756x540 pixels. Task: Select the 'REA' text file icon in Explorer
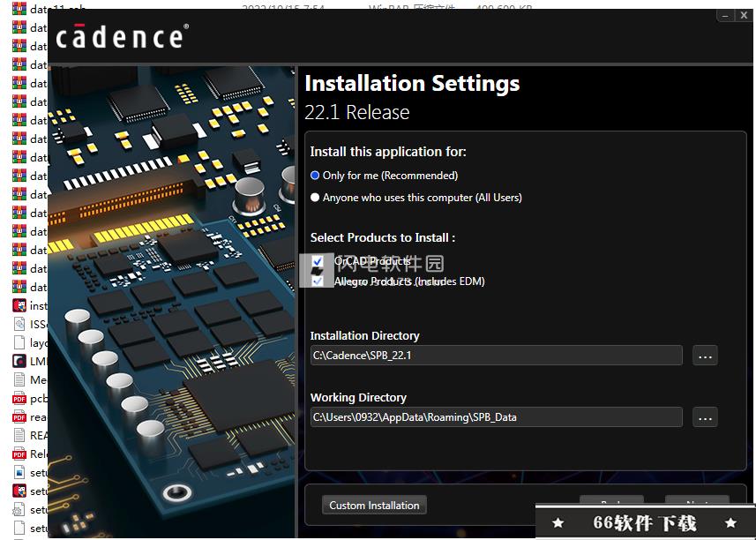click(x=19, y=435)
